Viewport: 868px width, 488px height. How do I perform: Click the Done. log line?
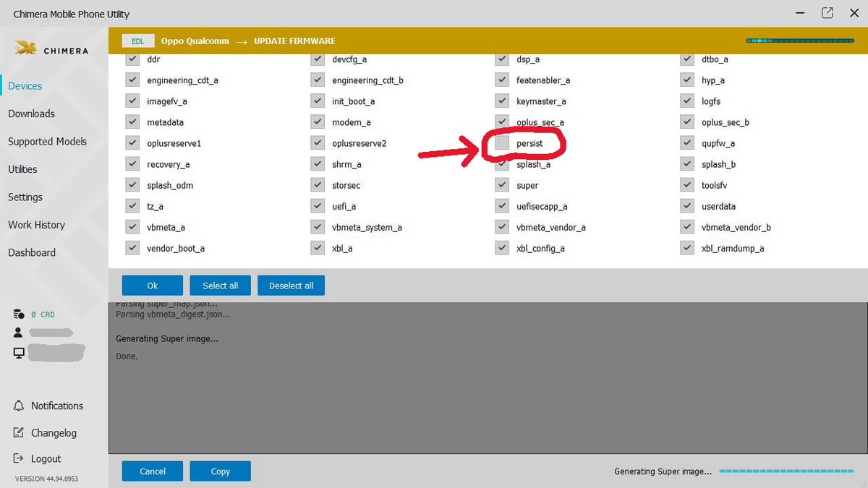tap(127, 356)
